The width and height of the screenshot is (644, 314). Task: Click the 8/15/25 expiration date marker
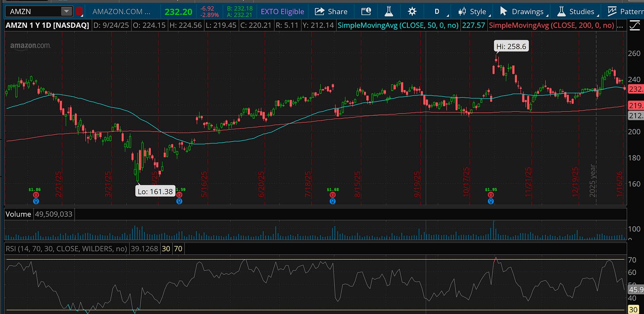[358, 184]
